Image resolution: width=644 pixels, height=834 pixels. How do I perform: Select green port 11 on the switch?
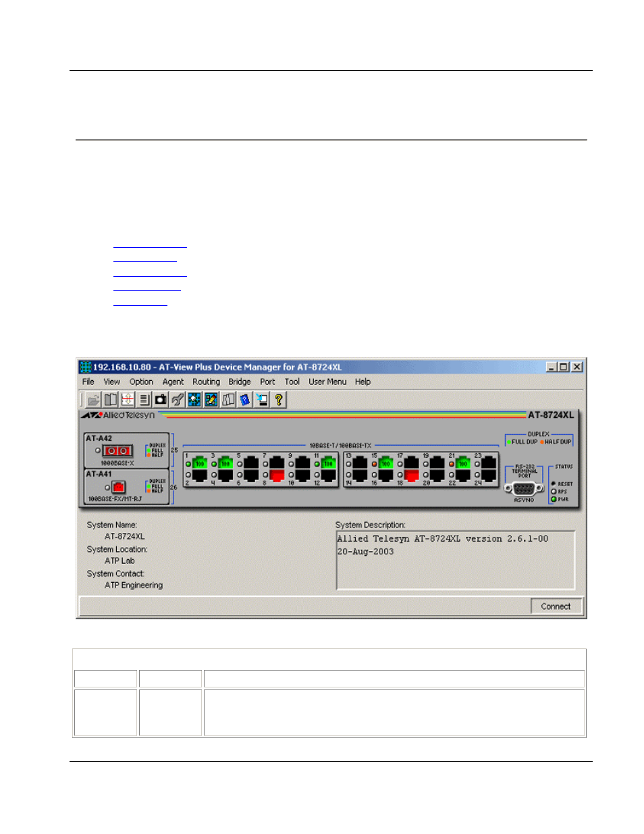pyautogui.click(x=328, y=463)
